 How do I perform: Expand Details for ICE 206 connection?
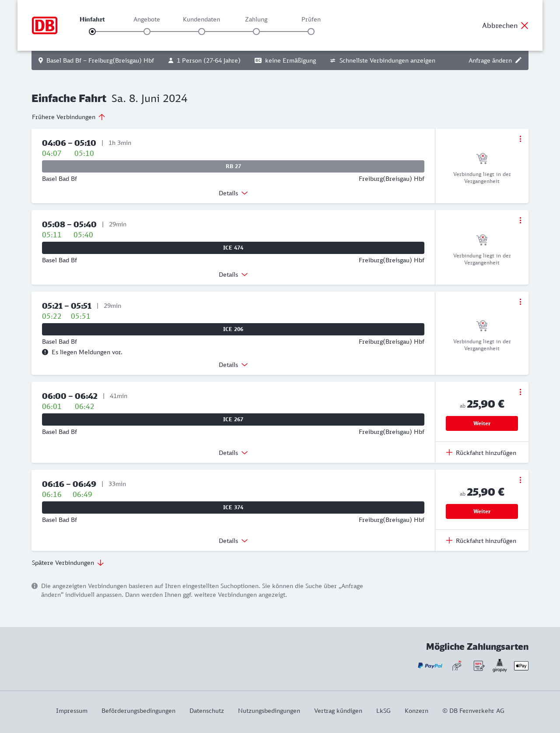coord(233,365)
